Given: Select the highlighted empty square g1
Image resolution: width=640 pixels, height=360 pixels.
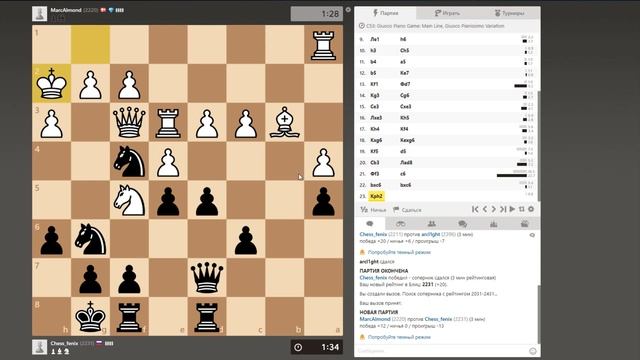Looking at the screenshot, I should point(90,45).
